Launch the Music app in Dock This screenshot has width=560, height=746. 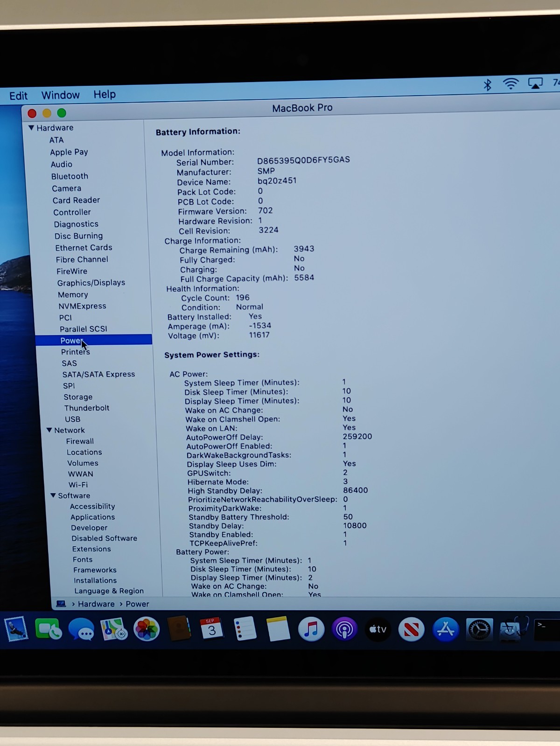pos(311,629)
